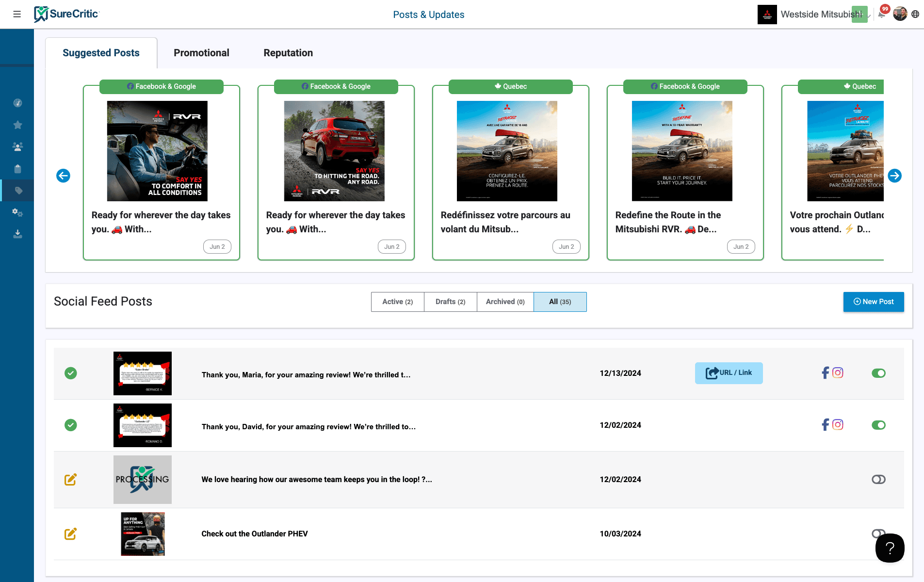Click Instagram icon on David review post

(x=838, y=425)
